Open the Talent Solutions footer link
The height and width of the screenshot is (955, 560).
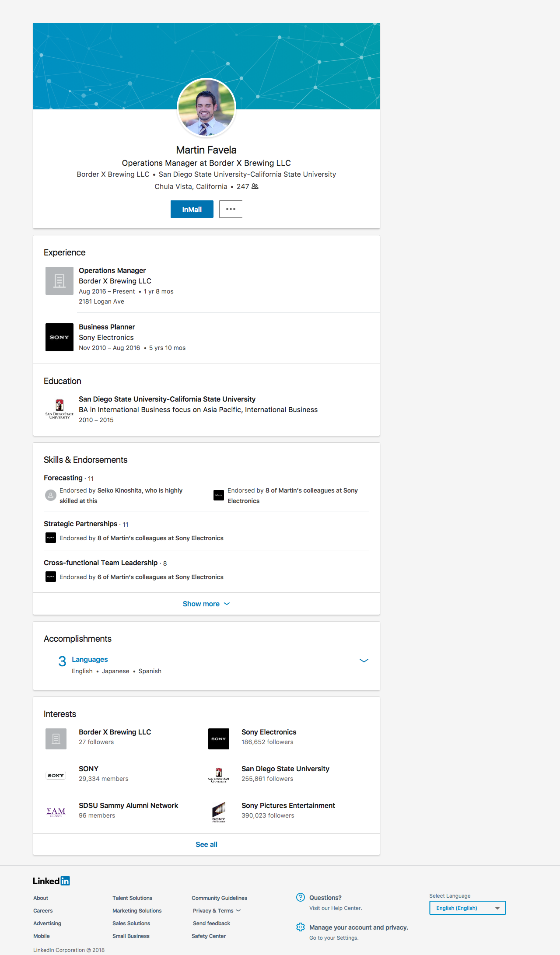click(132, 898)
